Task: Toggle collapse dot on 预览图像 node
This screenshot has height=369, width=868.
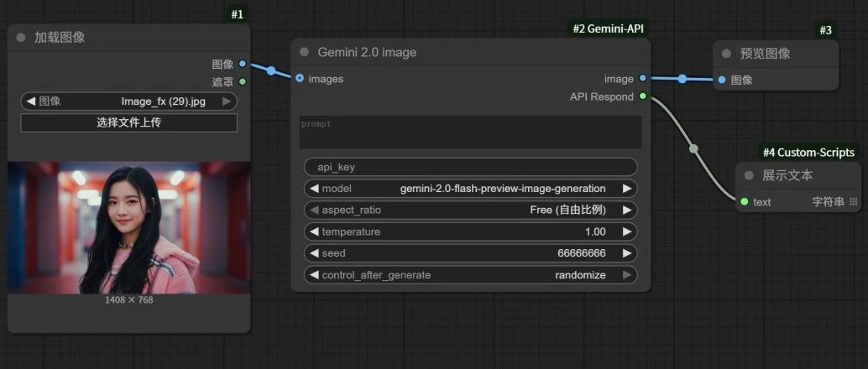Action: tap(726, 54)
